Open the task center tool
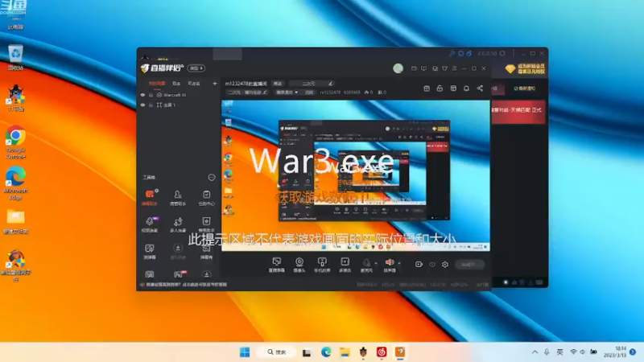 (x=206, y=197)
